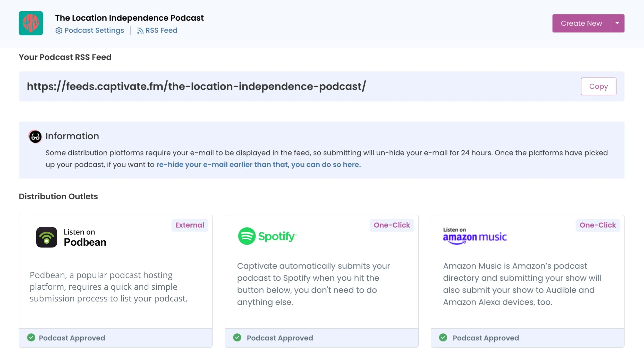The height and width of the screenshot is (362, 644).
Task: Click the green approved checkmark under Amazon Music
Action: pyautogui.click(x=443, y=338)
